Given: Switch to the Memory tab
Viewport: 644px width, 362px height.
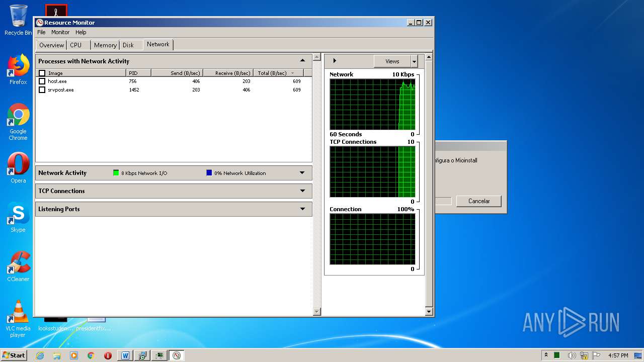Looking at the screenshot, I should tap(105, 45).
